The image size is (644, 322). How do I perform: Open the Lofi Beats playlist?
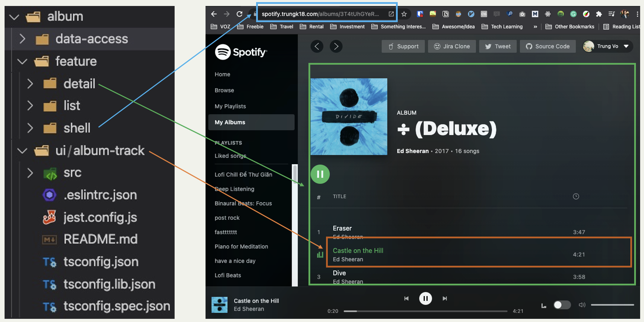tap(228, 275)
